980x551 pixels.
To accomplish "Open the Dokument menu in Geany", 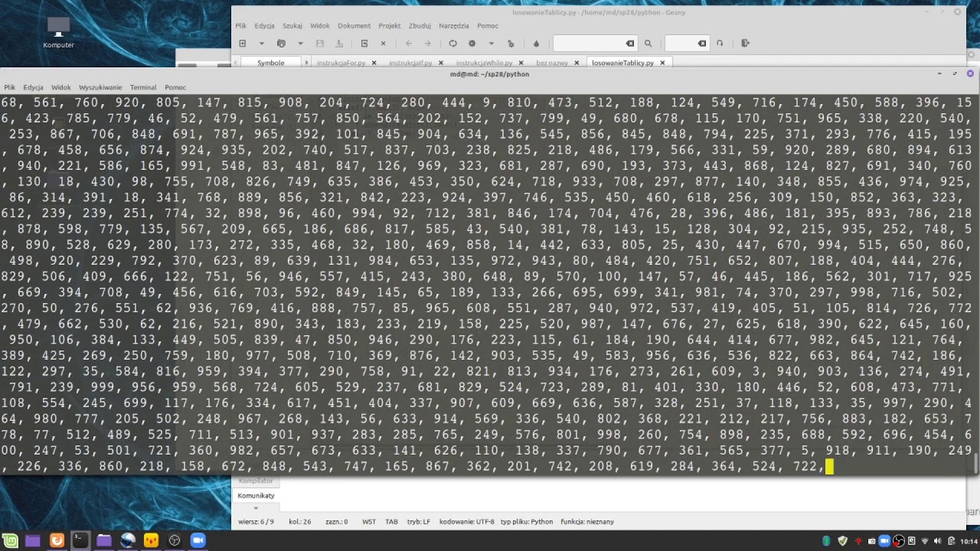I will tap(354, 25).
